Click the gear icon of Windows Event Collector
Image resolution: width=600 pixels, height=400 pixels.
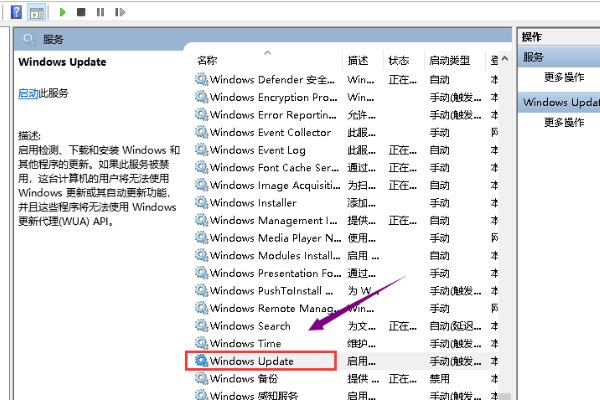(201, 132)
